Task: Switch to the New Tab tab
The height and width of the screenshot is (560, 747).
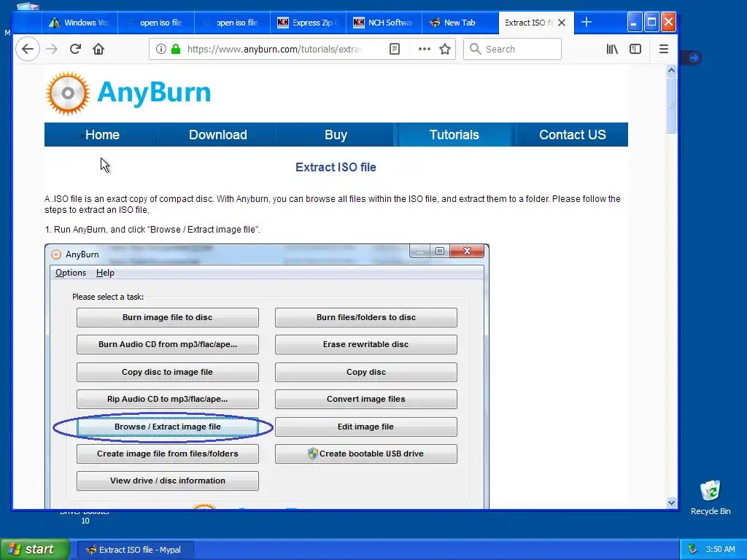Action: (x=460, y=23)
